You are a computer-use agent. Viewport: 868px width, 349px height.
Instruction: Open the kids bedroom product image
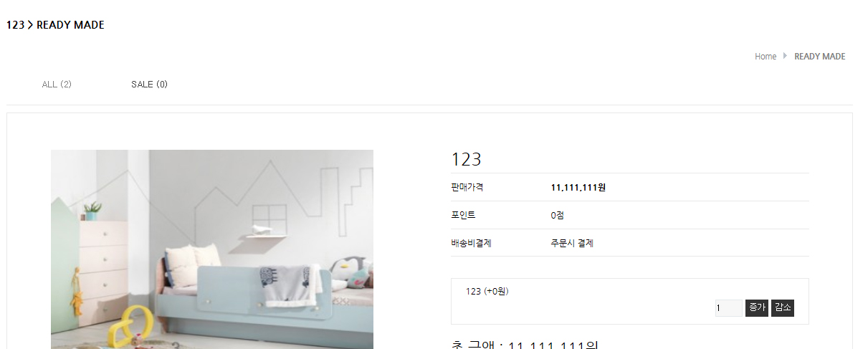[212, 249]
